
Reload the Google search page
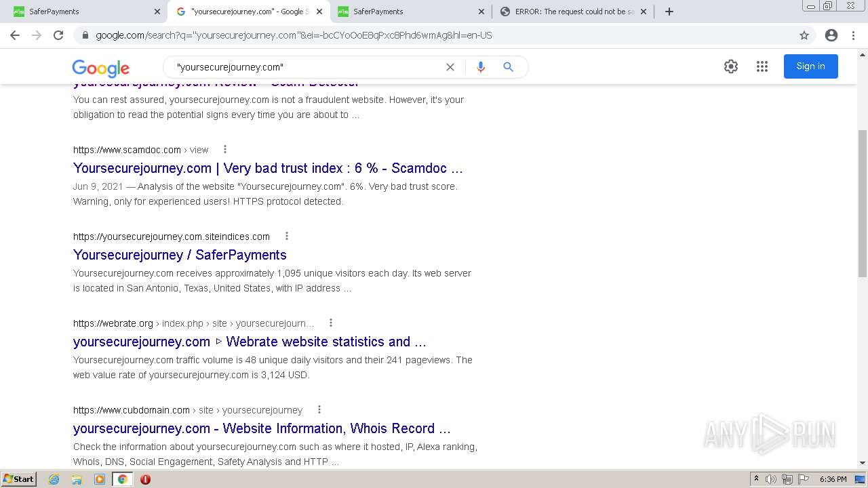tap(58, 35)
